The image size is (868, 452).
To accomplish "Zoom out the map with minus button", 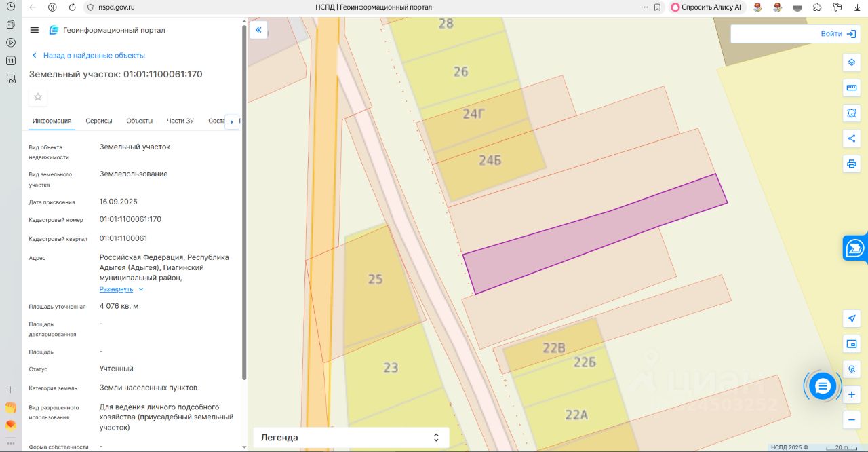I will pyautogui.click(x=852, y=419).
